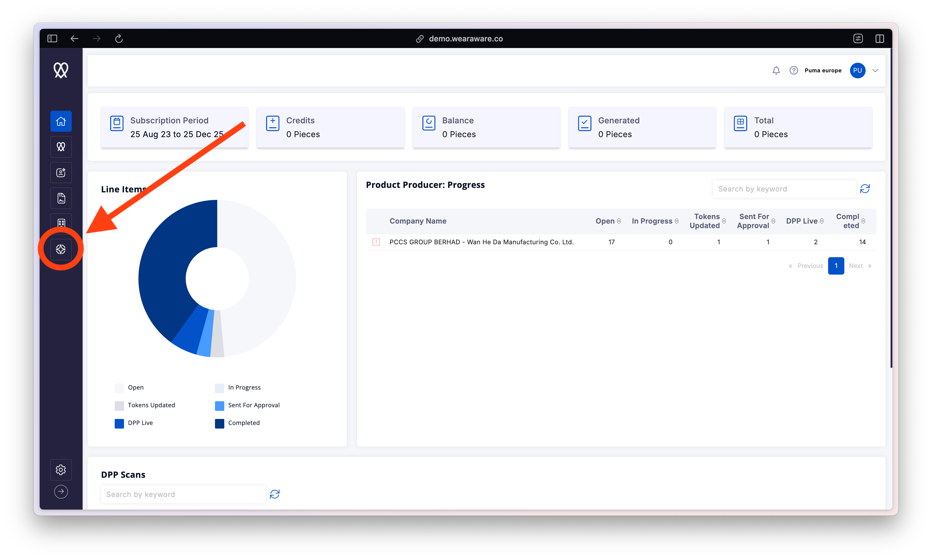Toggle the browser split view icon

(879, 38)
